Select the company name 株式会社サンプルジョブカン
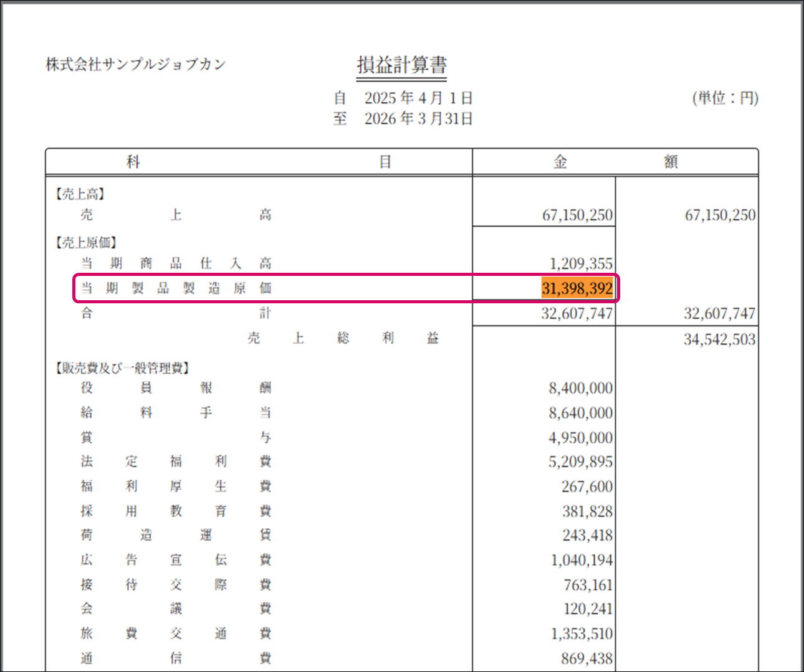The height and width of the screenshot is (672, 804). point(135,64)
